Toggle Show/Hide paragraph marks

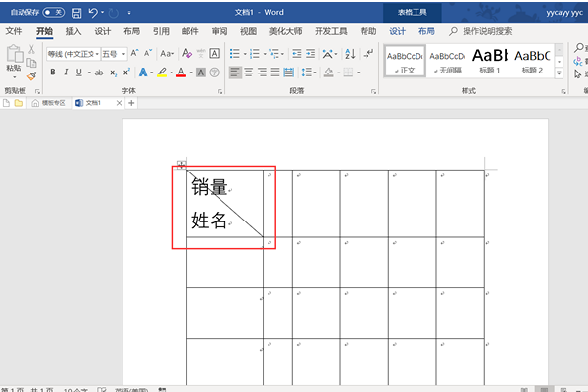(368, 53)
